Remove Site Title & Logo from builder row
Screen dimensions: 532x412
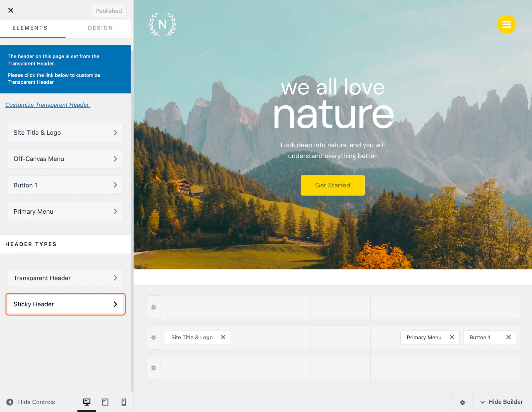223,337
